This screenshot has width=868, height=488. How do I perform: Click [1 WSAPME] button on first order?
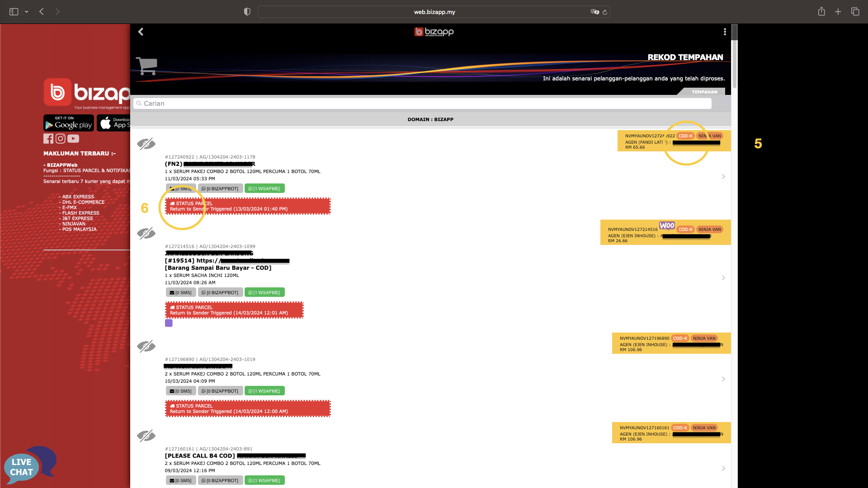(264, 188)
